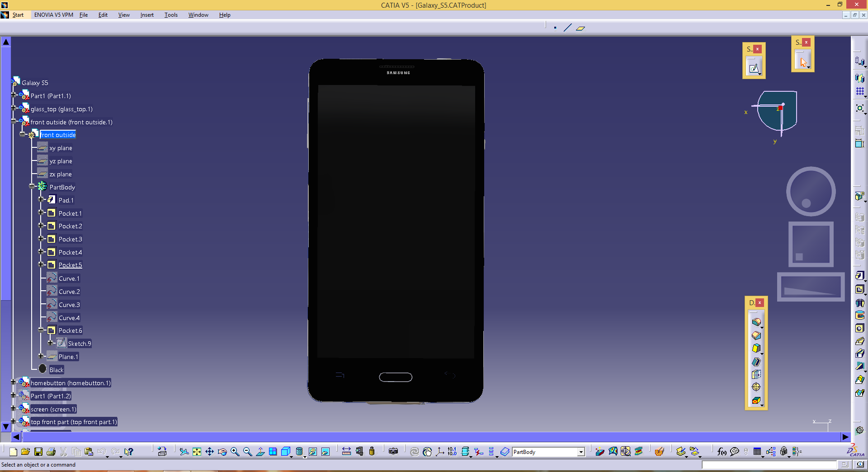Click the Line tool in top toolbar
Screen dimensions: 868x472
pos(568,28)
